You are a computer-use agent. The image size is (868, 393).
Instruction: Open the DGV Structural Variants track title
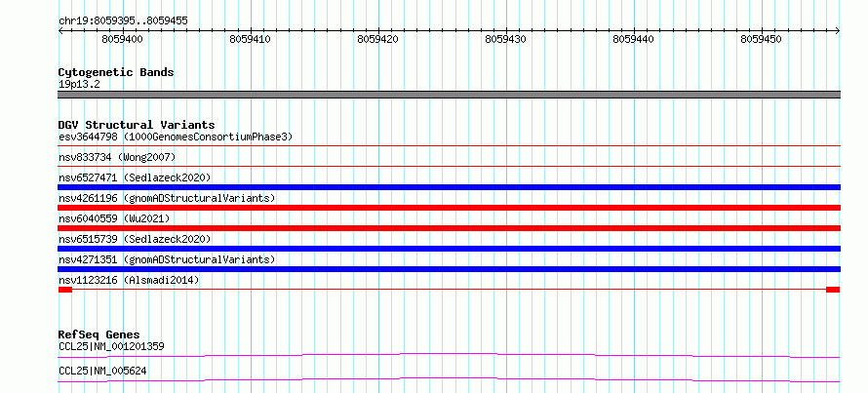coord(137,125)
